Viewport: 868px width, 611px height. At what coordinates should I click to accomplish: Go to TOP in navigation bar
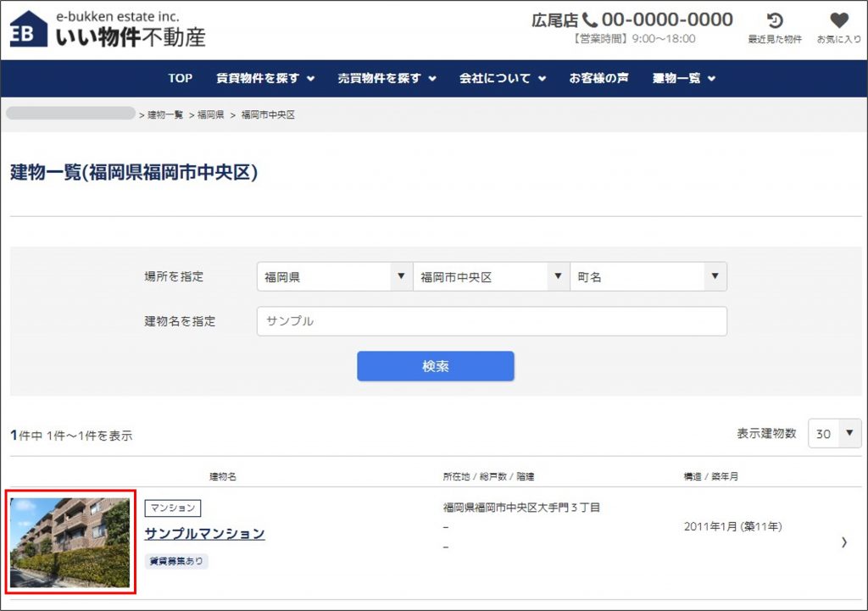point(180,78)
